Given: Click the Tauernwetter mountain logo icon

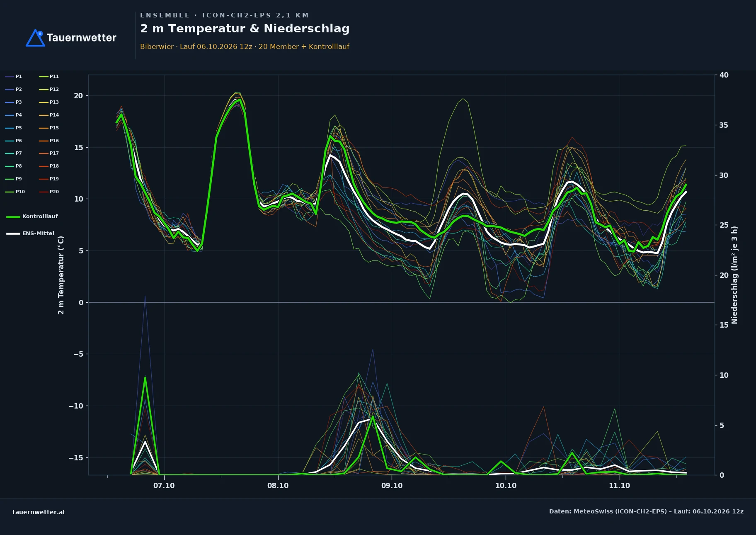Looking at the screenshot, I should coord(35,38).
